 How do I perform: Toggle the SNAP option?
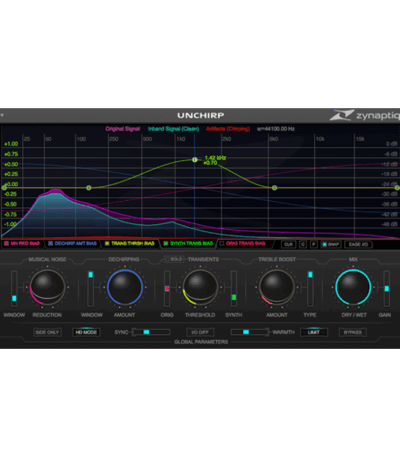(331, 244)
